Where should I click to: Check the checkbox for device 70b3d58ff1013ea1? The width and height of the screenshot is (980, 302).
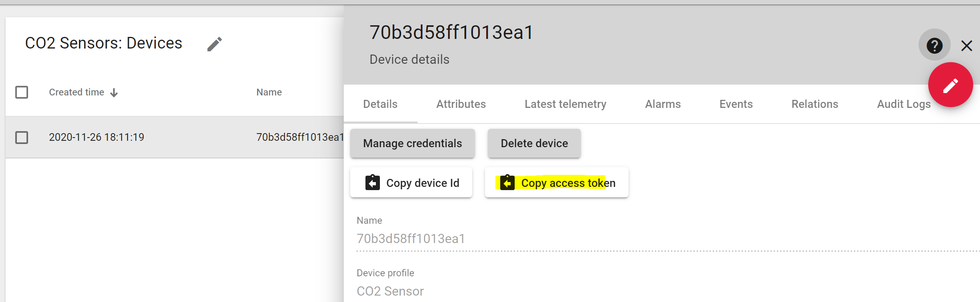[21, 137]
